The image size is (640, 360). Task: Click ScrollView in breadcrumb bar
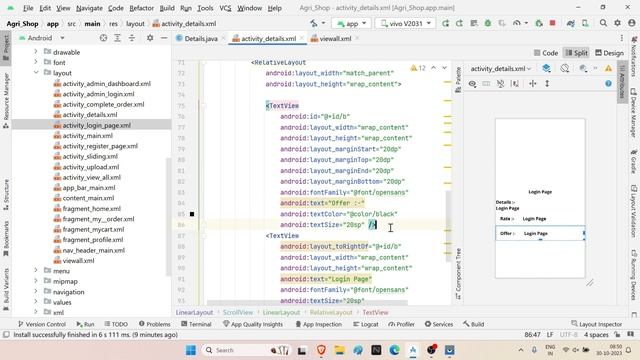pos(238,312)
